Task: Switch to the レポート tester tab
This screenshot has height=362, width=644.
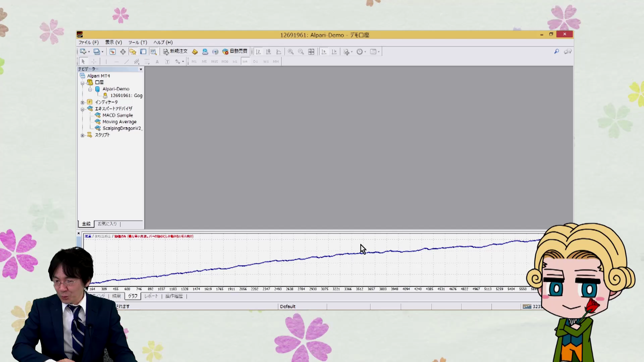Action: pos(151,296)
